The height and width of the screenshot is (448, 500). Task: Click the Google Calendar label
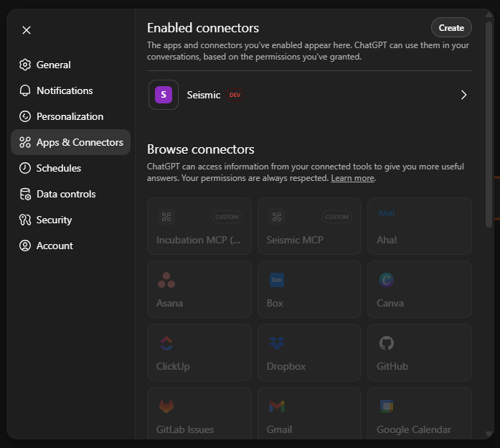click(414, 429)
